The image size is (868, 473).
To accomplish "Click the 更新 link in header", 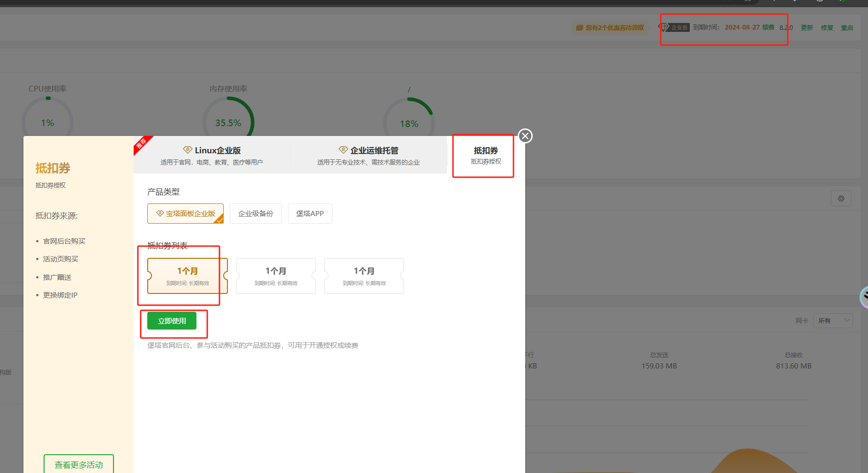I will (x=807, y=28).
